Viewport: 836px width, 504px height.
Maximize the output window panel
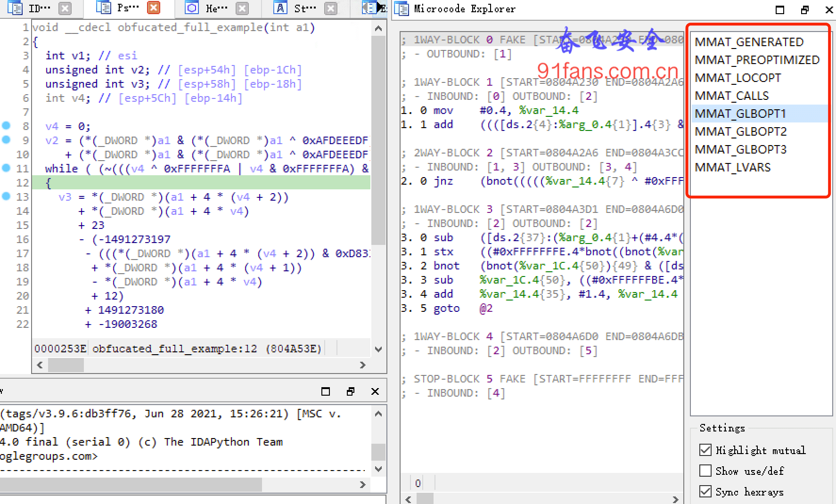pos(326,391)
